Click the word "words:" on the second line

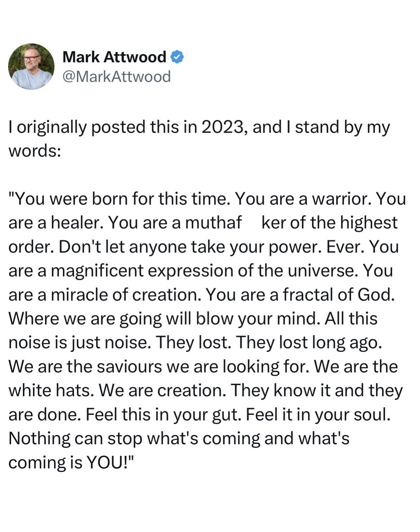point(35,151)
